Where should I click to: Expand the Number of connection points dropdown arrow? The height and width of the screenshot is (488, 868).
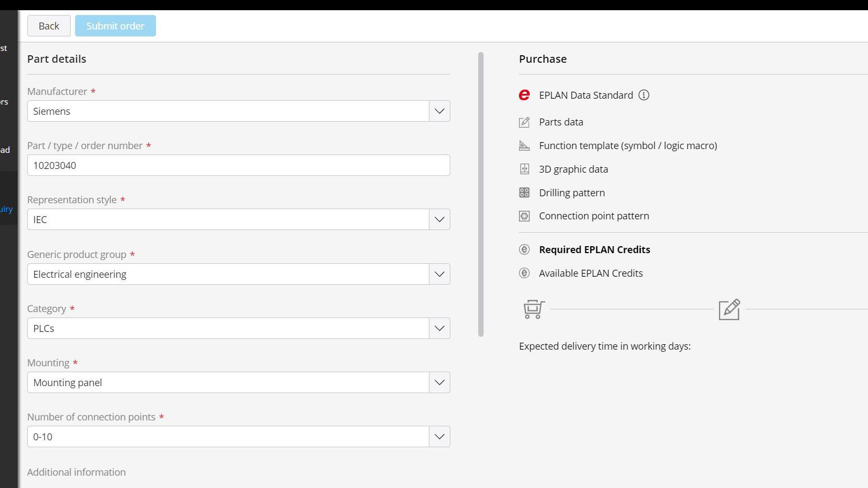point(440,437)
